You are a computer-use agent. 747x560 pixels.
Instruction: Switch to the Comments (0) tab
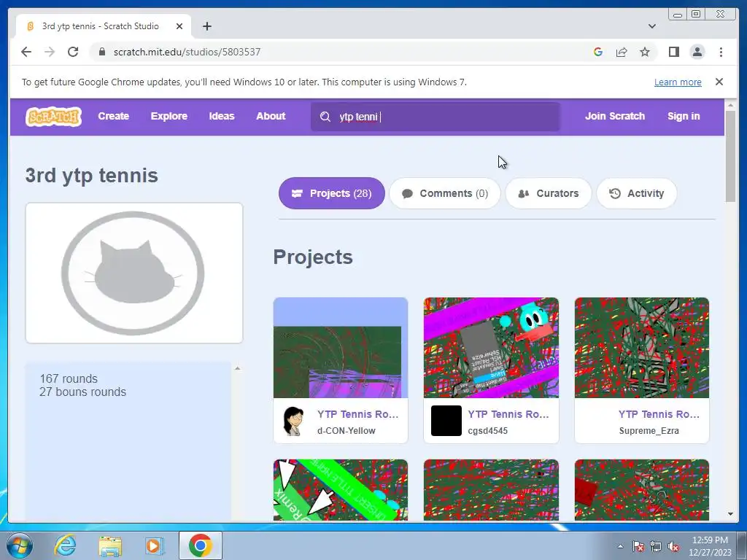[x=445, y=193]
